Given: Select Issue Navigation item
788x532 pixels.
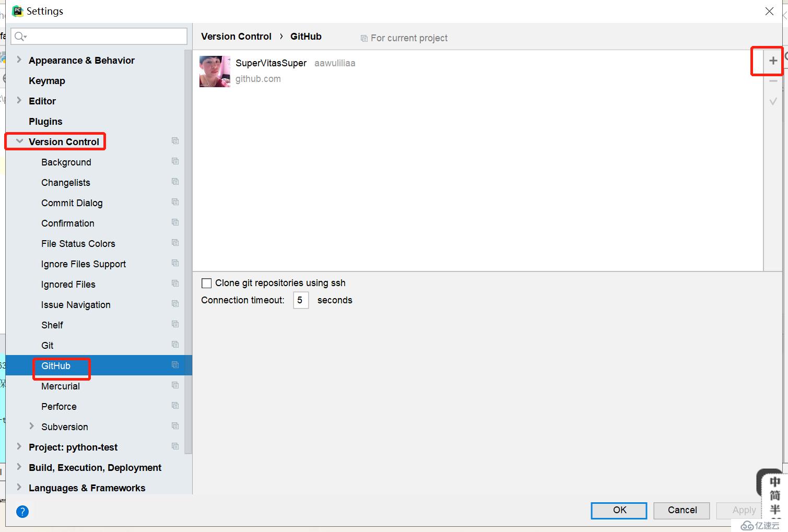Looking at the screenshot, I should pyautogui.click(x=76, y=305).
